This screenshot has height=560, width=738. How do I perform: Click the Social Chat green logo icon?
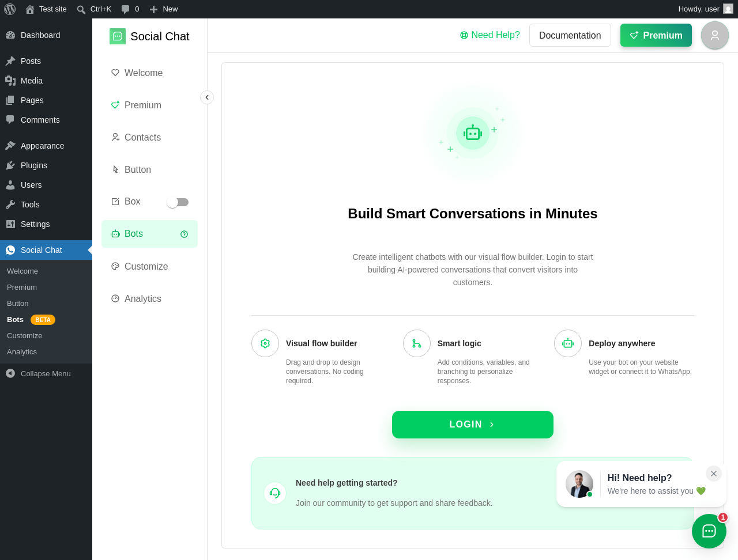118,36
